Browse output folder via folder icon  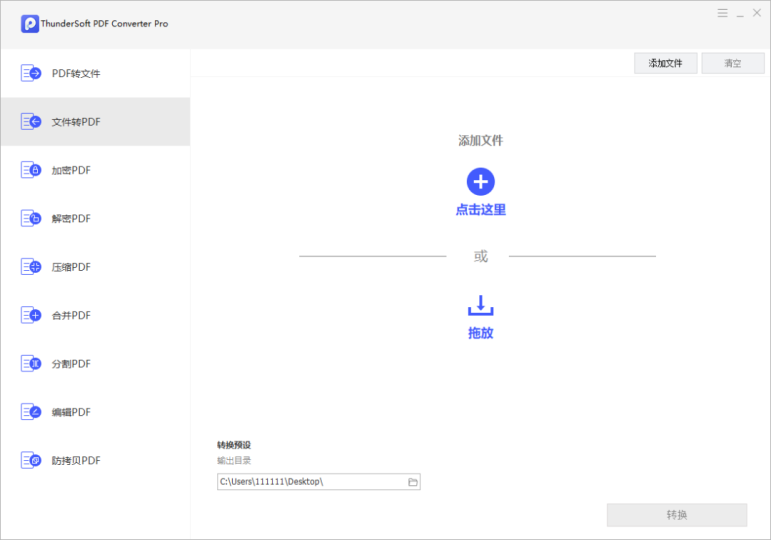(413, 482)
